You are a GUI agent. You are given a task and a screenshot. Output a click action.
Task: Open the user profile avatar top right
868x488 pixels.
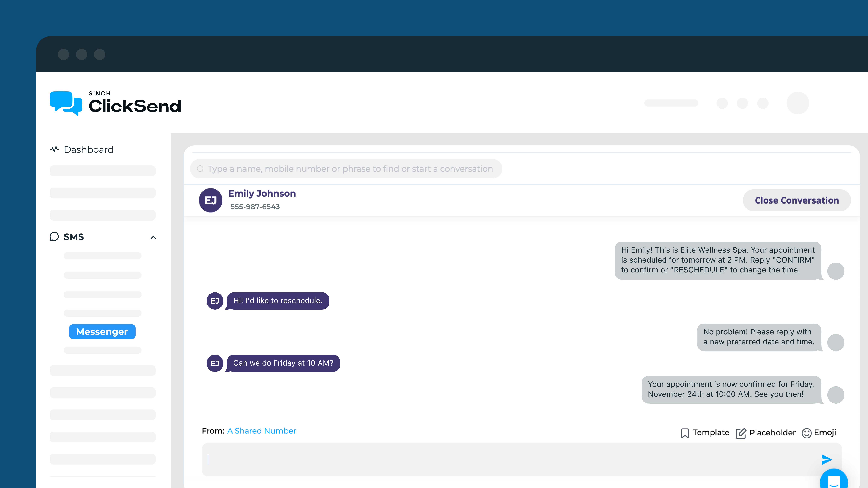pyautogui.click(x=798, y=103)
